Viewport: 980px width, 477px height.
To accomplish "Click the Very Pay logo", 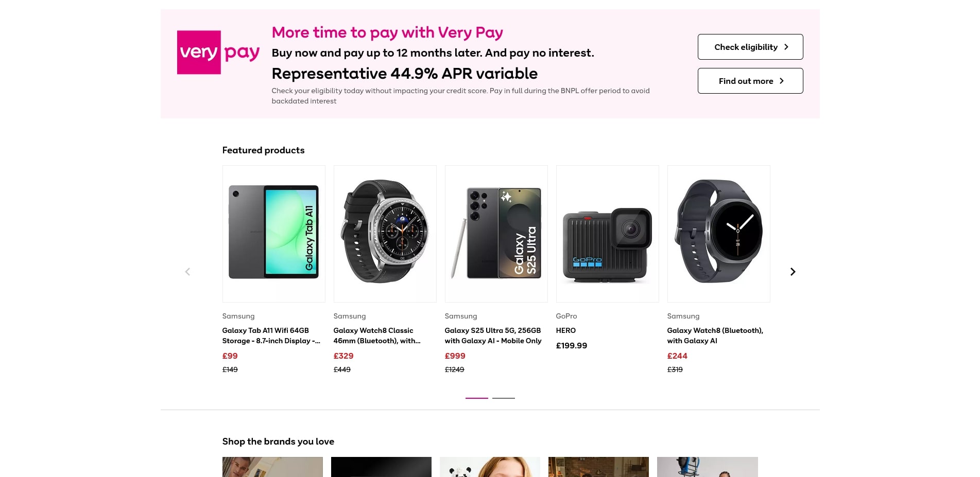I will pyautogui.click(x=218, y=52).
